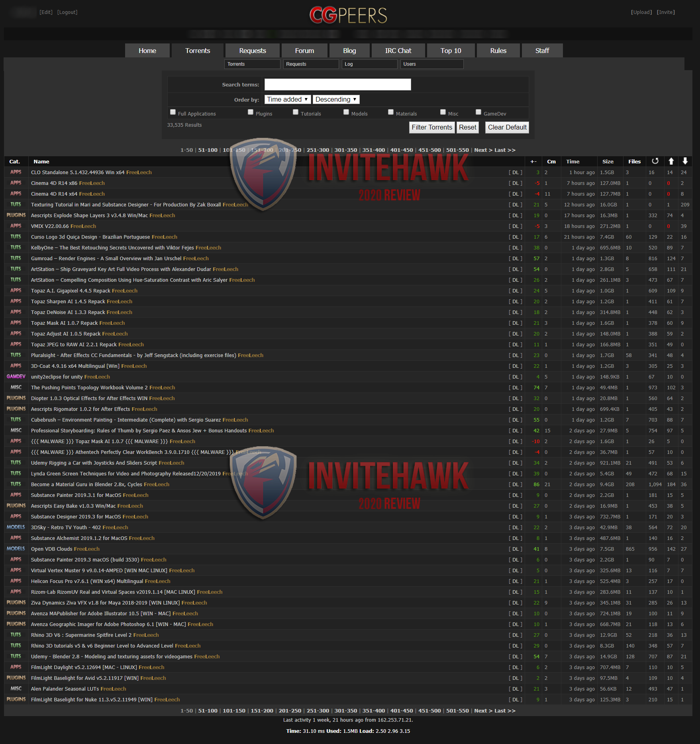Select the Log sub-tab
Viewport: 700px width, 744px height.
369,64
